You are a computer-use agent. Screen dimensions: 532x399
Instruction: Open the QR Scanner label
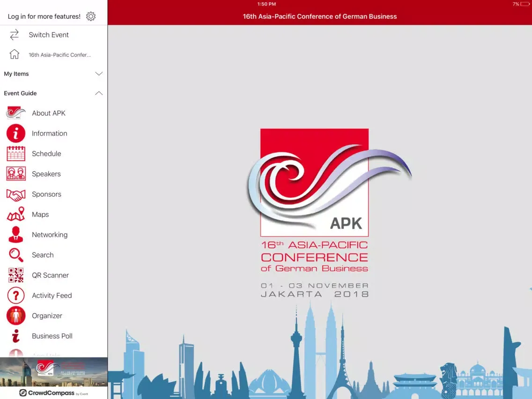50,275
